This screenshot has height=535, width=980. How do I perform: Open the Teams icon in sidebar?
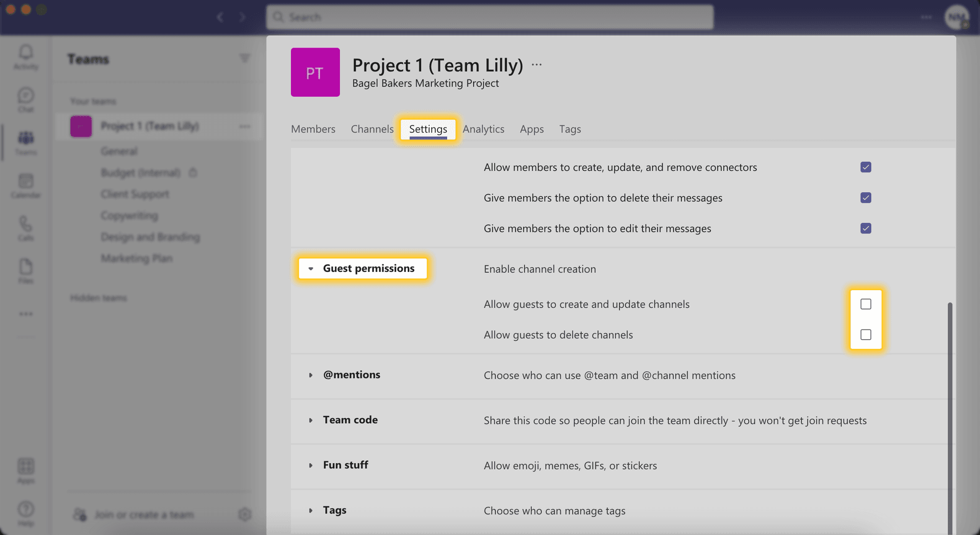(x=26, y=142)
